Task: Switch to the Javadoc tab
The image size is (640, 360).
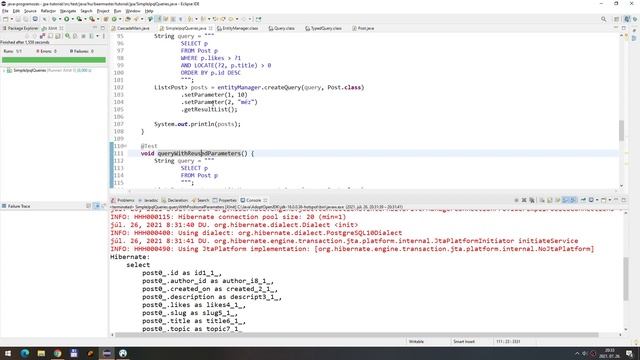Action: point(148,200)
